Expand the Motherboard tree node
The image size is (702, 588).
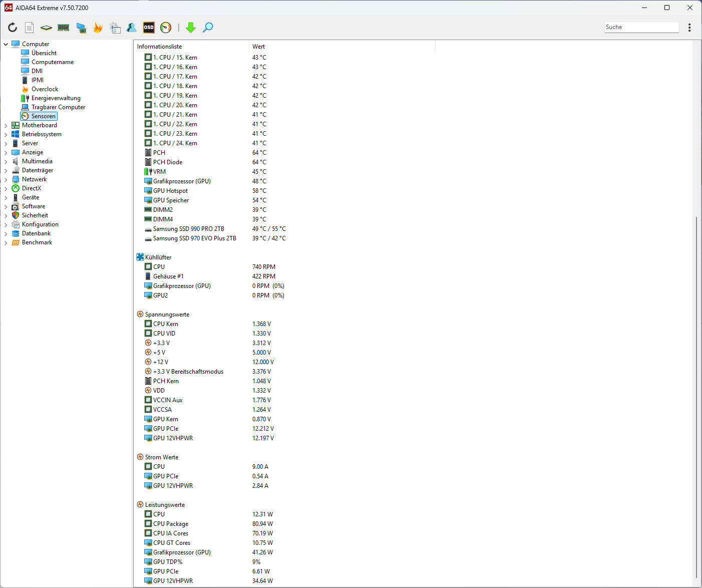click(6, 125)
